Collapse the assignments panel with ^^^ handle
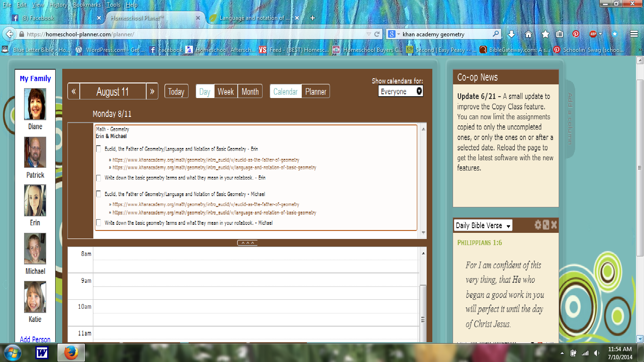 [x=247, y=243]
